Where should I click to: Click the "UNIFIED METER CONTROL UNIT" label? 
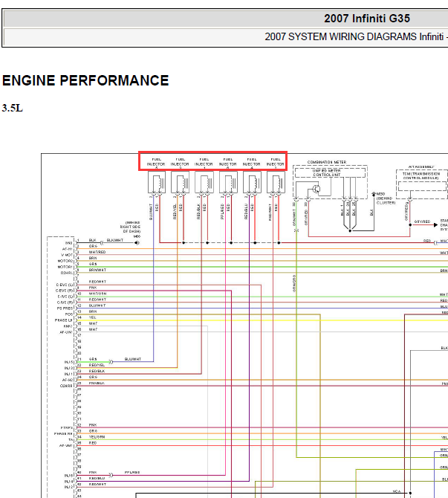point(327,172)
